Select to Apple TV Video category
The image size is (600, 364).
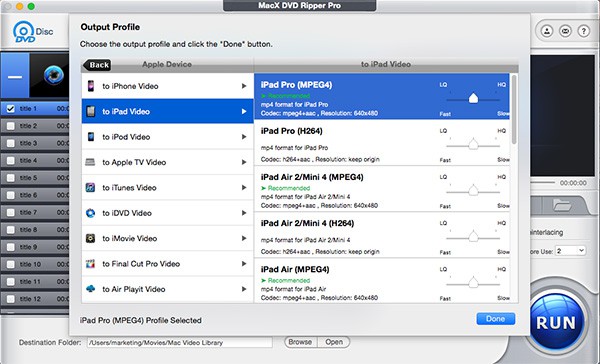click(x=167, y=162)
